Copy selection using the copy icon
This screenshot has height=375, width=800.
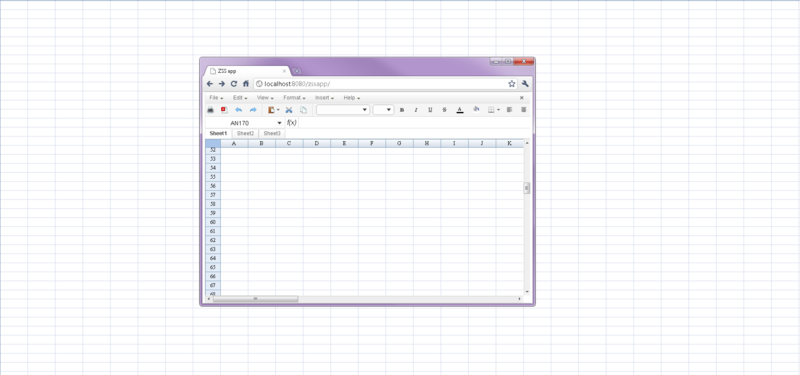pyautogui.click(x=303, y=110)
